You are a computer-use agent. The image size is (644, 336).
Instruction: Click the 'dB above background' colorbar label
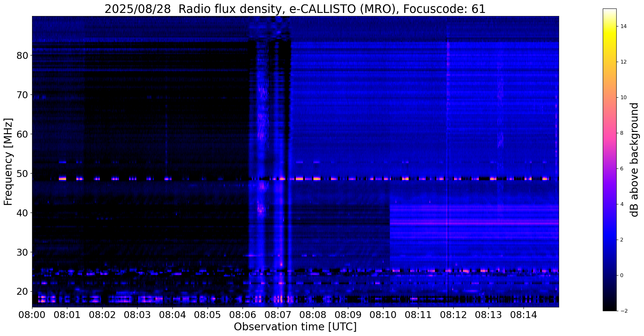point(635,160)
